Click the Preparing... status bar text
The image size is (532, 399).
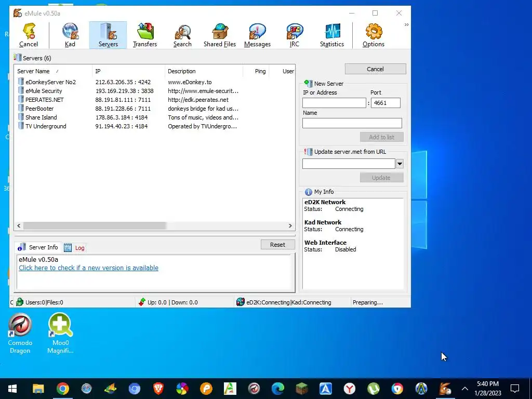[367, 302]
